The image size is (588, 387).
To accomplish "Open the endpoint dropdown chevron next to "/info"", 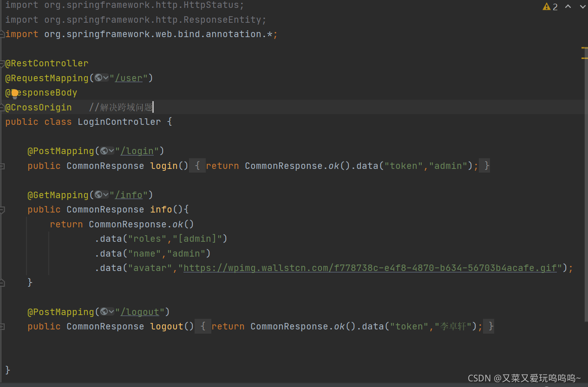I will (x=105, y=195).
